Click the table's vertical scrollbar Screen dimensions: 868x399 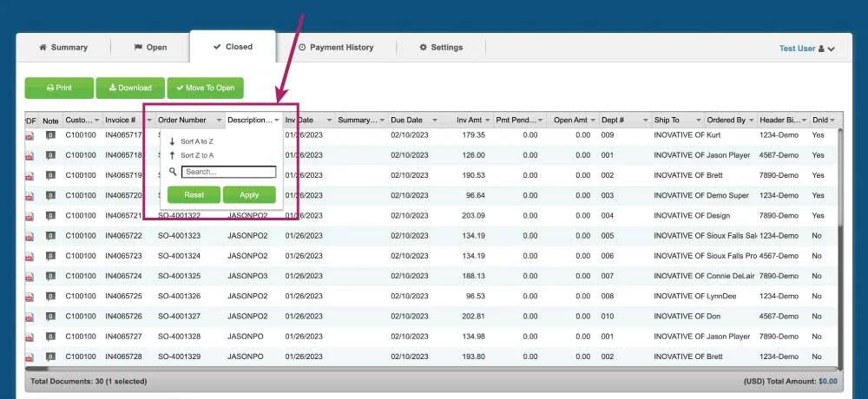pyautogui.click(x=841, y=177)
